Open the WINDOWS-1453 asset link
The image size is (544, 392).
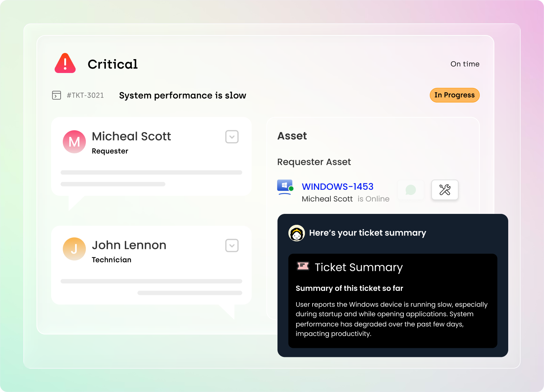coord(337,187)
